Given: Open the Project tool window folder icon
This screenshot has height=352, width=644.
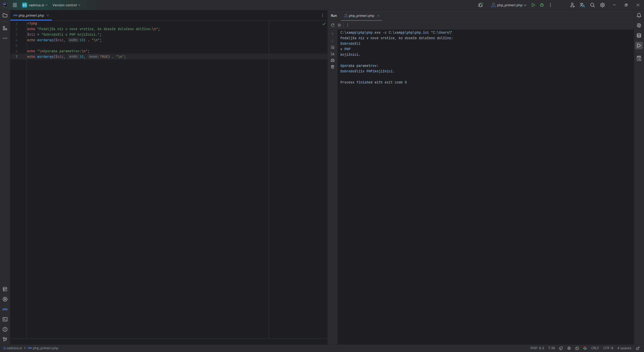Looking at the screenshot, I should 5,15.
